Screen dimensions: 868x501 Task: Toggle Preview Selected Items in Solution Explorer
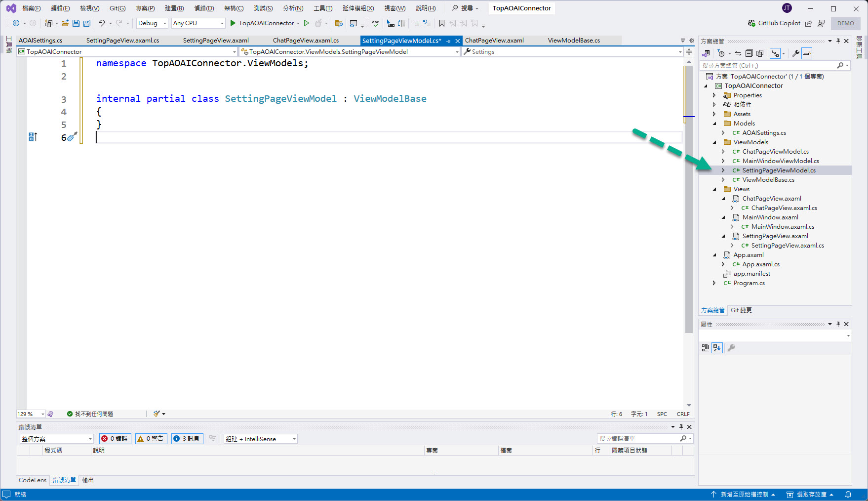pos(807,53)
